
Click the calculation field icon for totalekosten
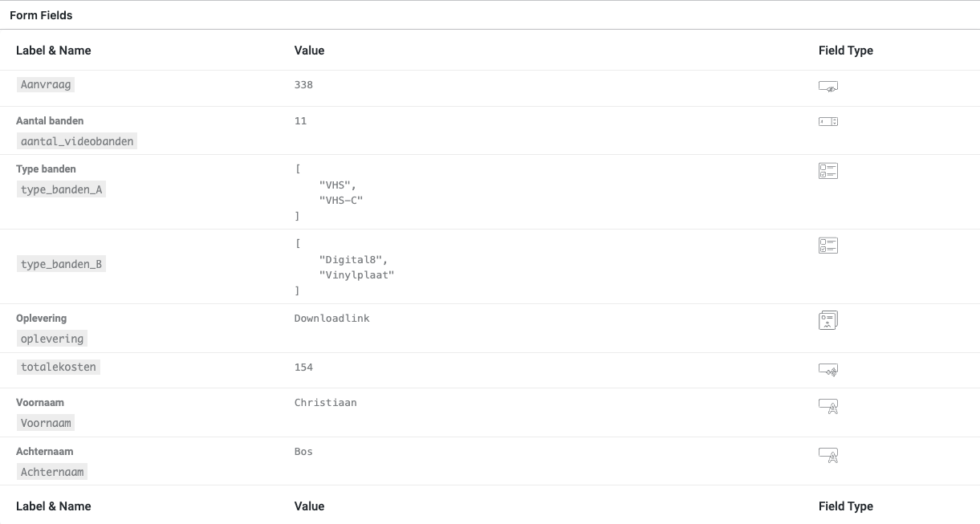(x=828, y=369)
